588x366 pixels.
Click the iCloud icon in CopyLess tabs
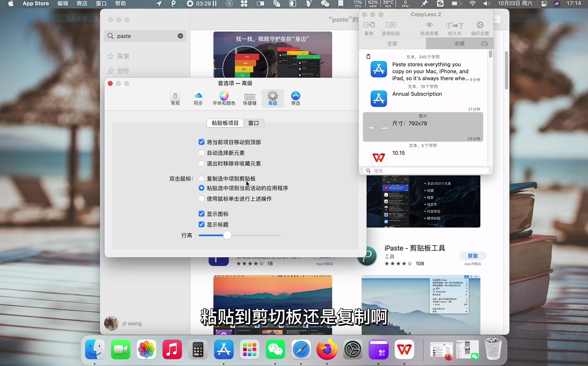[484, 43]
